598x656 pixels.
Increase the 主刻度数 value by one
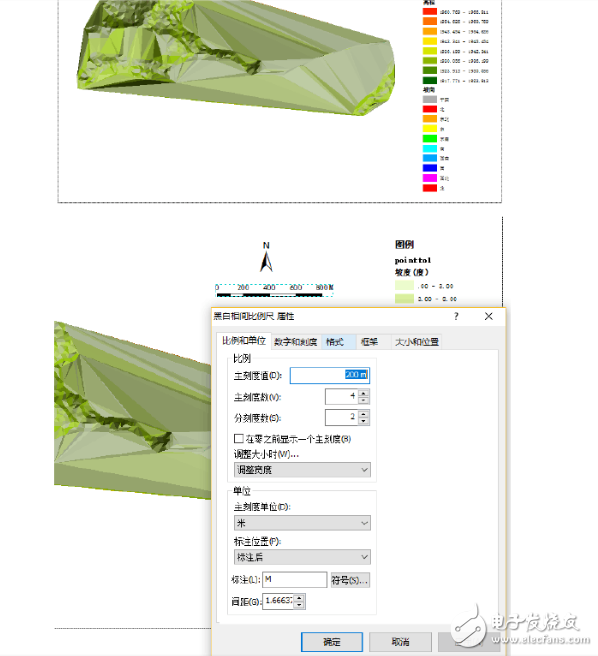(363, 393)
